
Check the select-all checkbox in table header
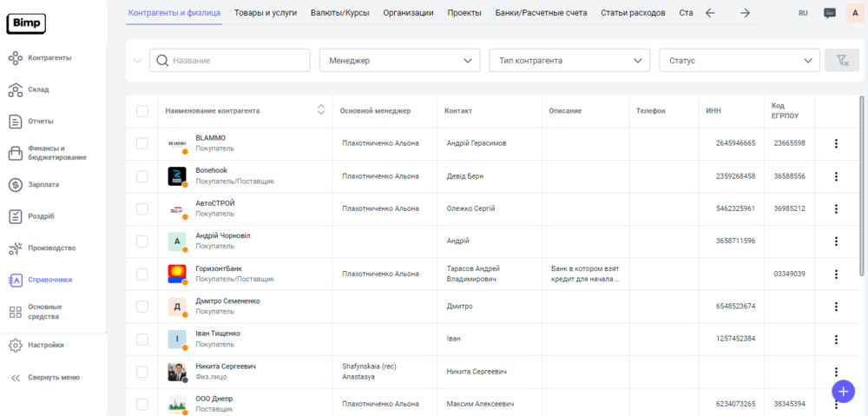[x=142, y=110]
